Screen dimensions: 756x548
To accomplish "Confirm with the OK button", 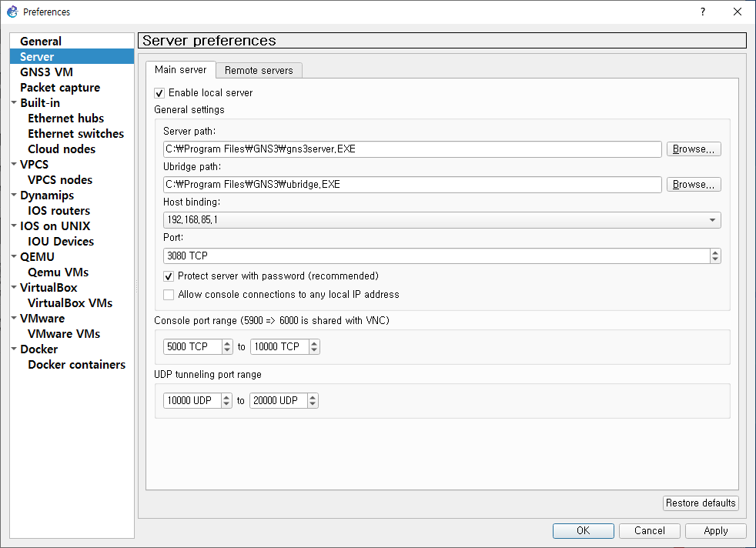I will point(584,530).
